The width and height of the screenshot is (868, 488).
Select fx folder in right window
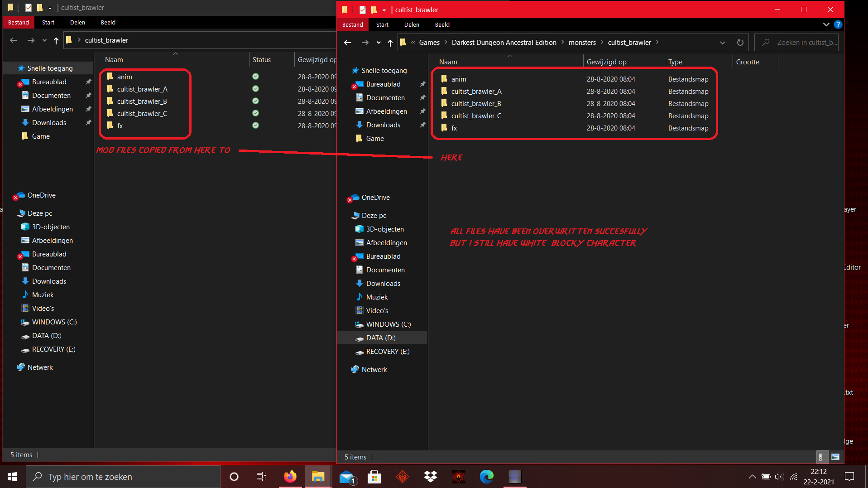click(x=454, y=128)
